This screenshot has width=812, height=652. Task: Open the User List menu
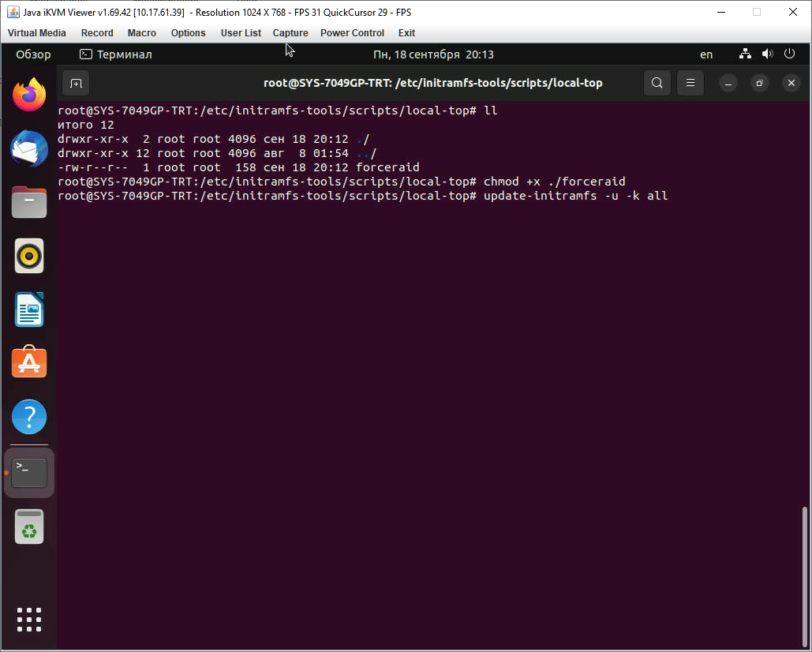241,33
